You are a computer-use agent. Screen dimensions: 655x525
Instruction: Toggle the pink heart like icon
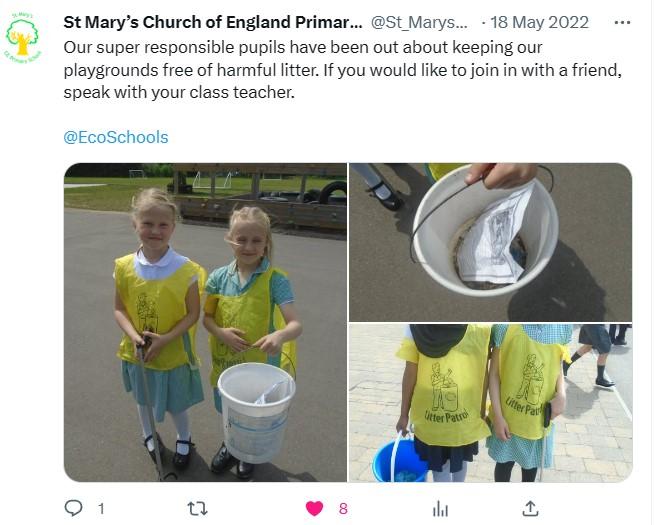pyautogui.click(x=314, y=509)
